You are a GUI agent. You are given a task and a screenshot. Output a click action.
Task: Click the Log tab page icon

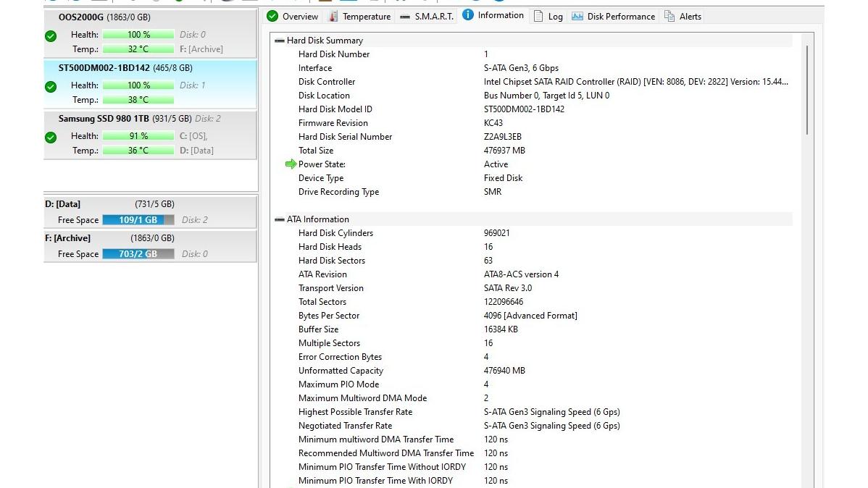point(538,17)
